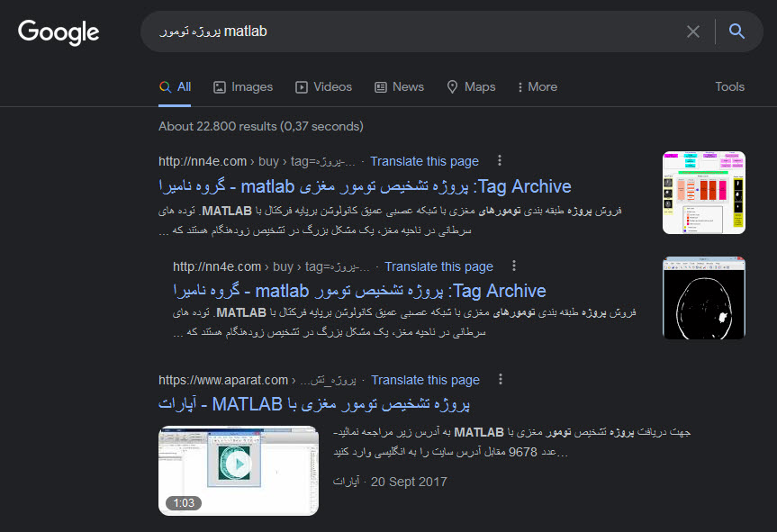Open the Tools filter options
The height and width of the screenshot is (532, 777).
[729, 87]
